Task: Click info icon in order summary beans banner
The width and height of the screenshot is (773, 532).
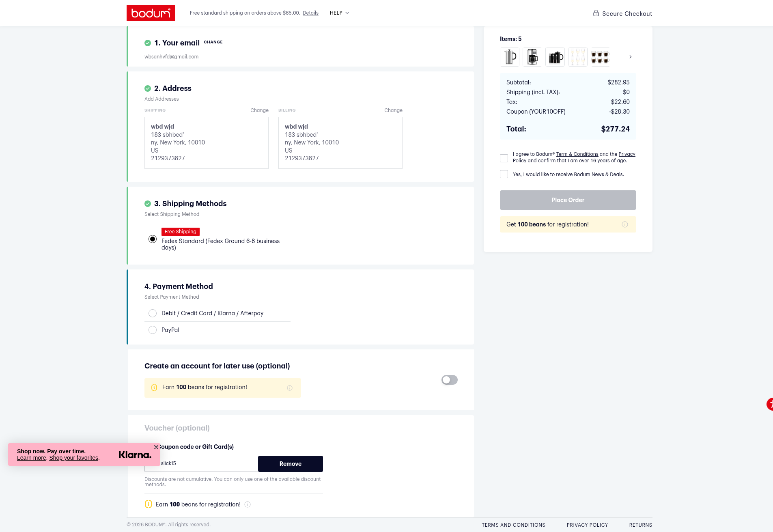Action: pyautogui.click(x=625, y=224)
